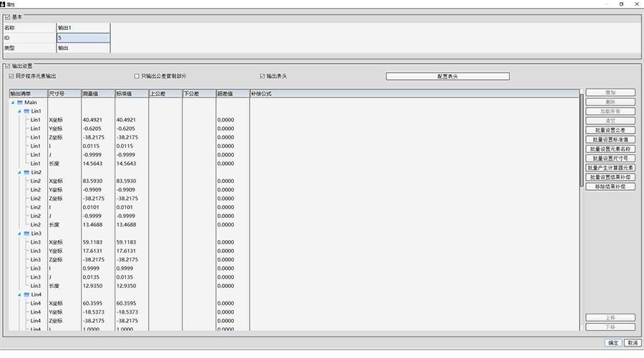Click the 输出清单 column header
Screen dimensions: 644x358
point(29,94)
